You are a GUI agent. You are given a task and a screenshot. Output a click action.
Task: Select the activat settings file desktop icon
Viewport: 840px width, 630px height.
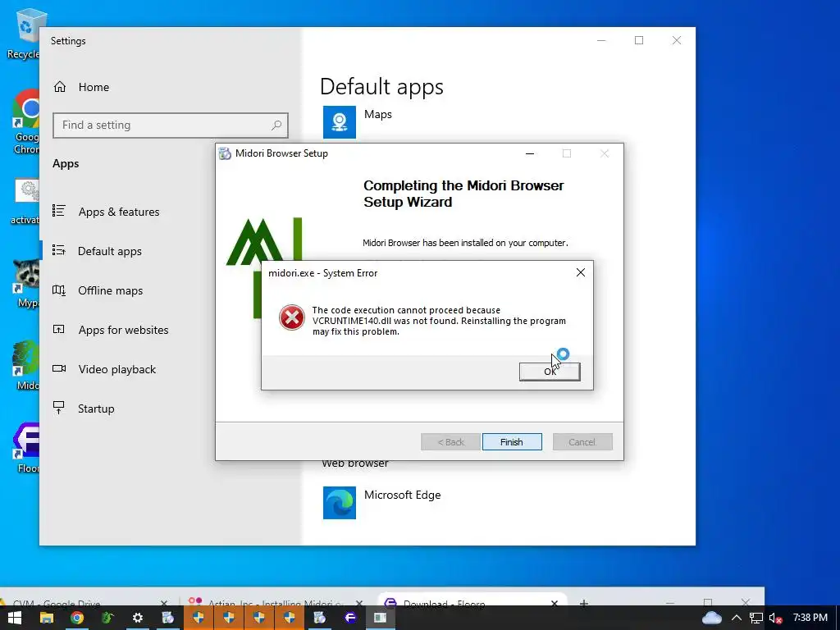point(25,202)
